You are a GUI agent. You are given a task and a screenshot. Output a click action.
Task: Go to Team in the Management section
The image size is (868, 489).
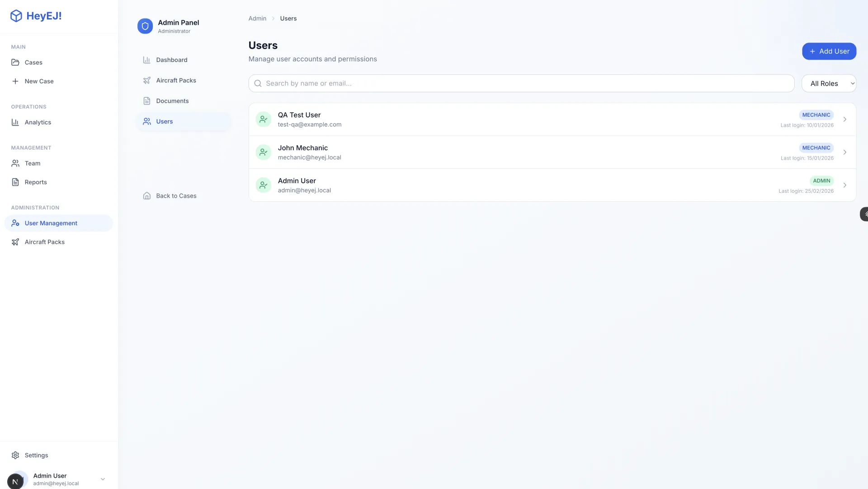coord(33,163)
